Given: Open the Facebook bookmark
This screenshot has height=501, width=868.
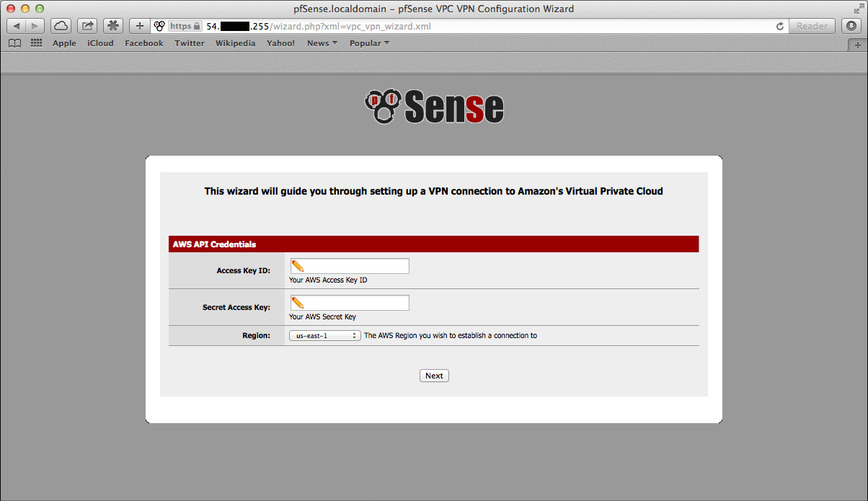Looking at the screenshot, I should pyautogui.click(x=143, y=43).
